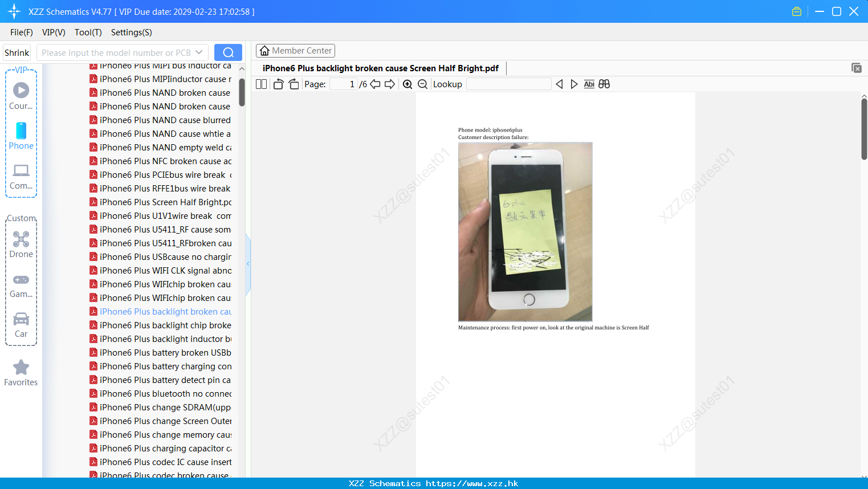Viewport: 868px width, 489px height.
Task: Open 'iPhone6 Plus battery detect pin' file
Action: click(x=160, y=380)
